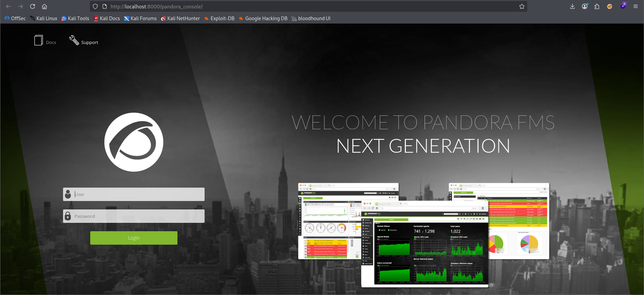Click the Pandora FMS Docs icon
The width and height of the screenshot is (644, 295).
coord(39,40)
